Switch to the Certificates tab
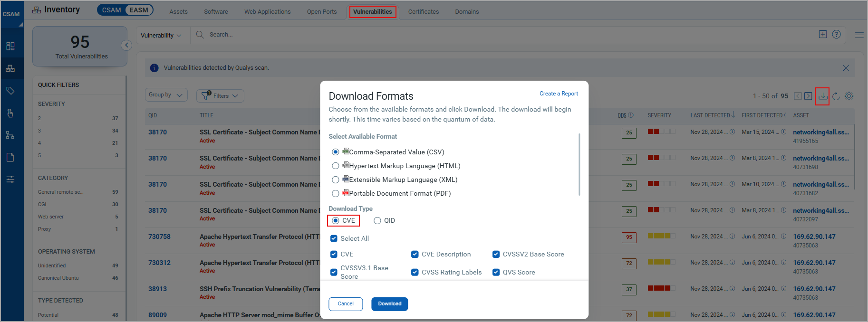Screen dimensions: 868x322 coord(424,11)
